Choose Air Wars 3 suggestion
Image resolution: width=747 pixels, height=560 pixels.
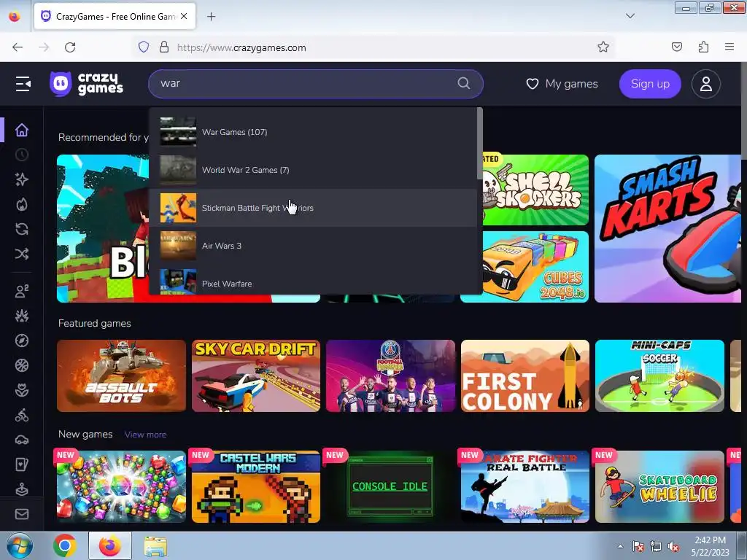tap(313, 246)
